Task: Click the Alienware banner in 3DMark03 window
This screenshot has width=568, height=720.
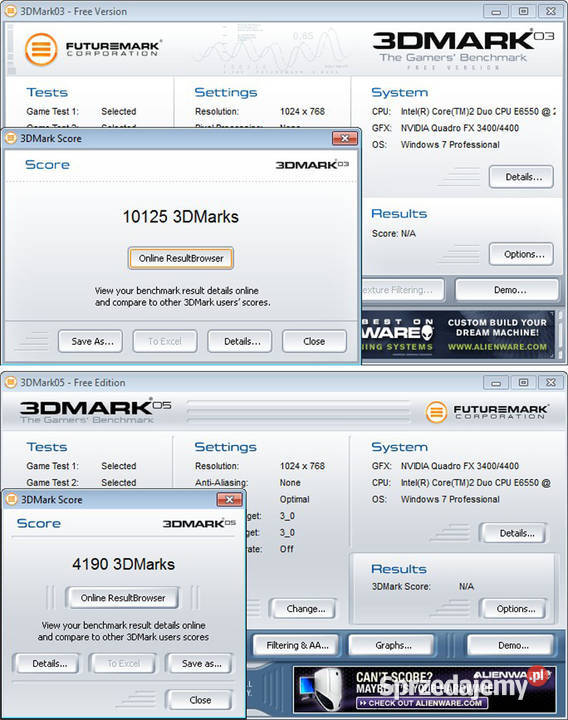Action: 459,335
